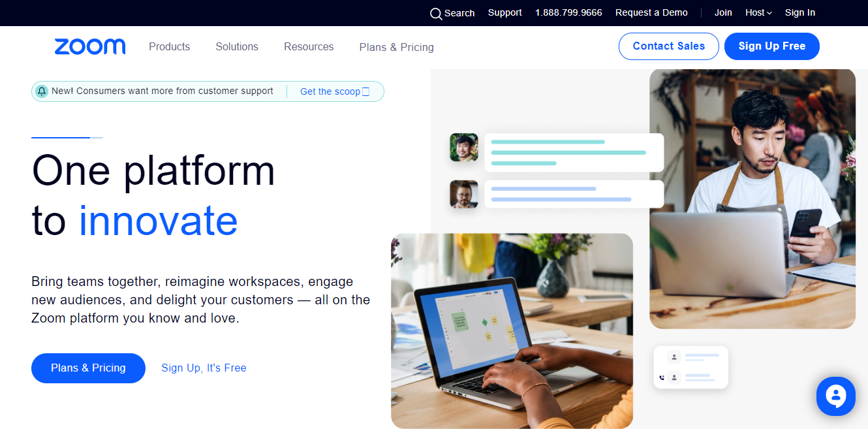Select Plans & Pricing in navigation bar

pyautogui.click(x=397, y=47)
